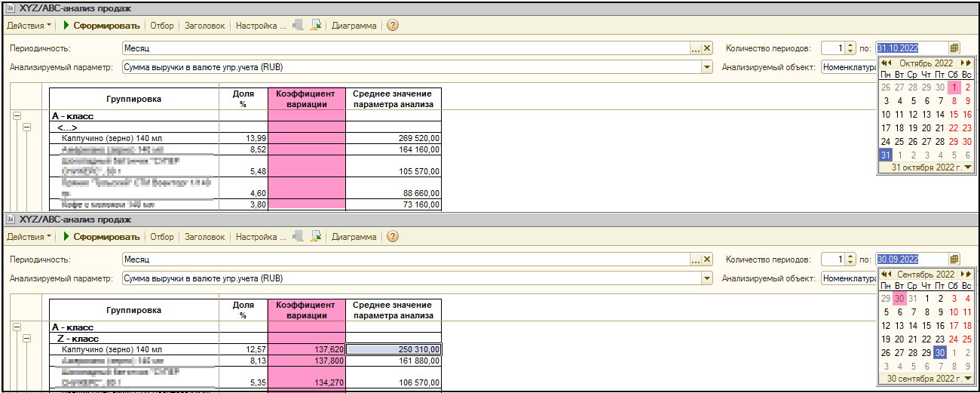Screen dimensions: 980x393
Task: Click the help icon in the September report toolbar
Action: point(393,237)
